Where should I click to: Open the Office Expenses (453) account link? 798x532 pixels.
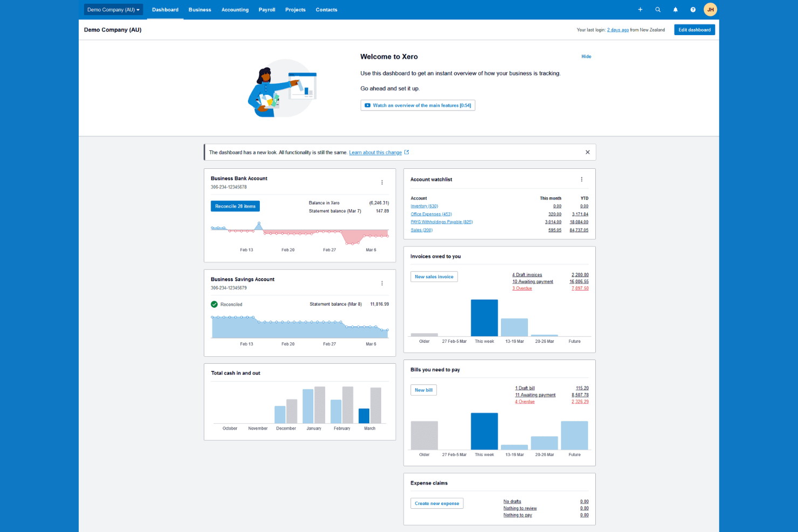pyautogui.click(x=431, y=215)
